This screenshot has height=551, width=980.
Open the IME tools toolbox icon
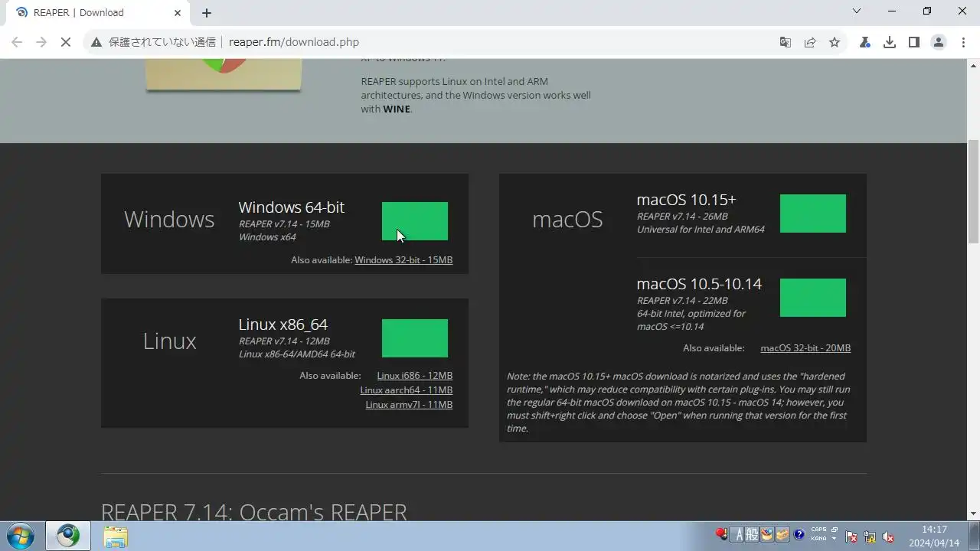pos(782,535)
